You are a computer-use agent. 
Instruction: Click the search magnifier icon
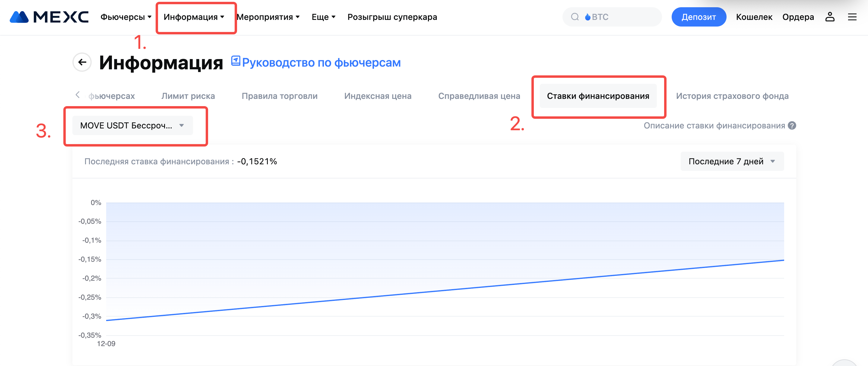tap(575, 17)
